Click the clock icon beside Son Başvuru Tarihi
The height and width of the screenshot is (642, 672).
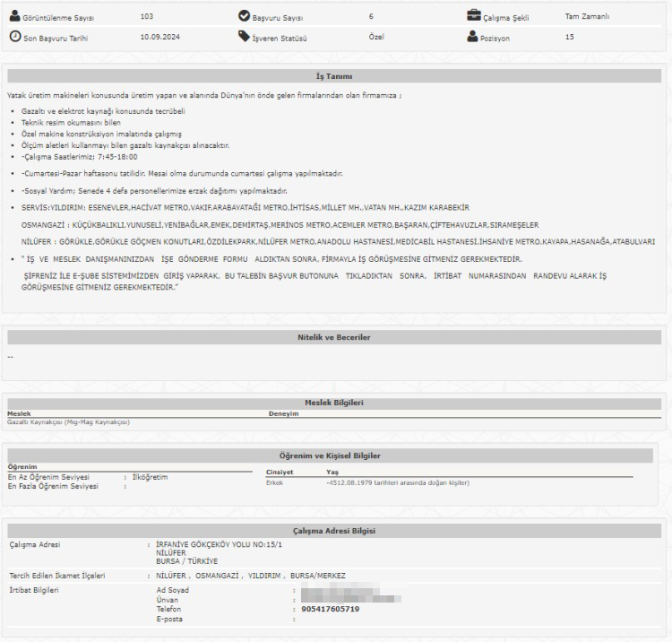pos(14,37)
